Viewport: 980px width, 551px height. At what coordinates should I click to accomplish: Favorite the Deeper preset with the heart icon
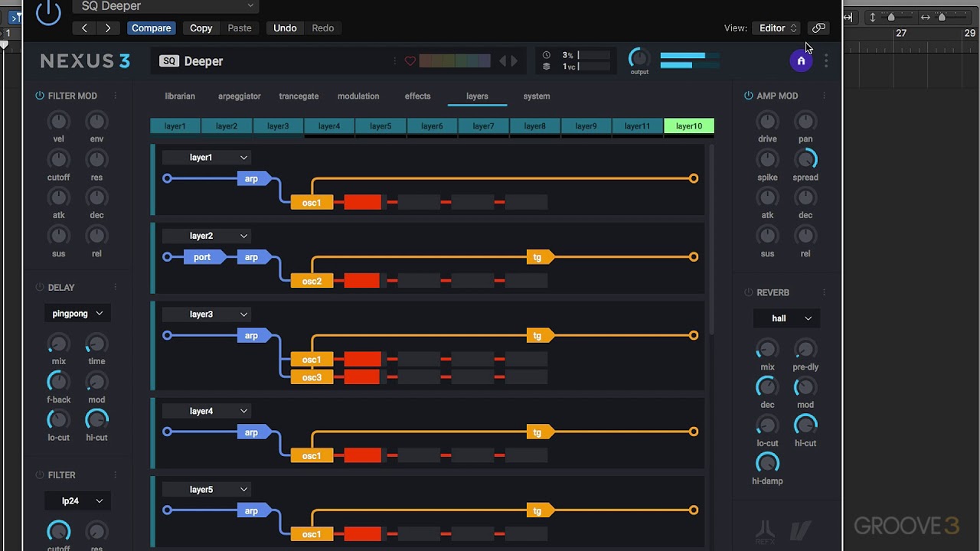tap(410, 61)
